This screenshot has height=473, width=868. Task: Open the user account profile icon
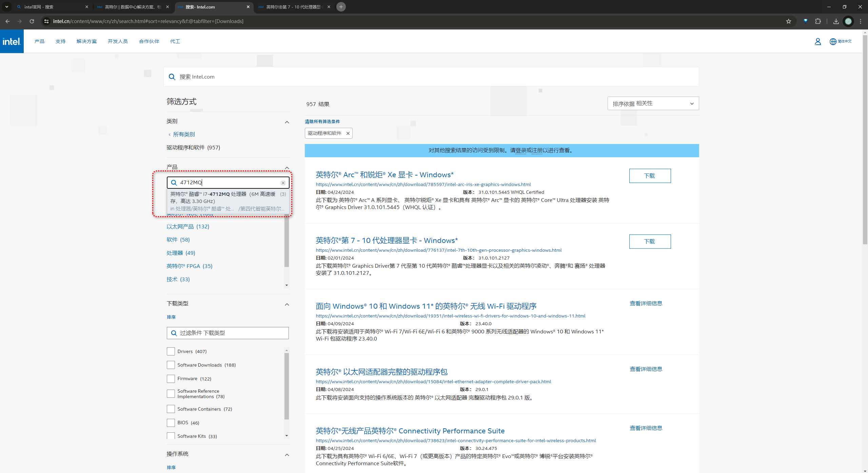817,41
